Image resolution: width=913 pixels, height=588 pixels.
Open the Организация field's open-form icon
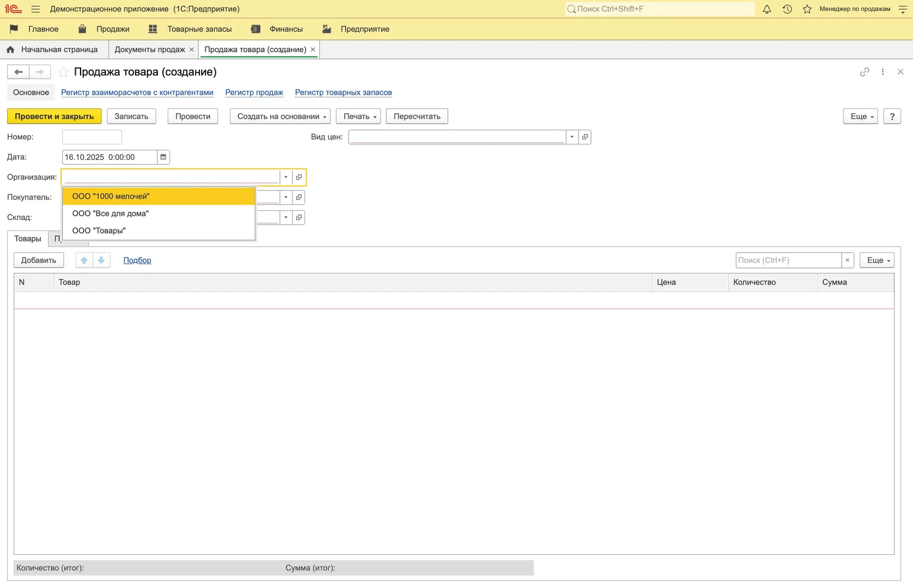pos(299,177)
